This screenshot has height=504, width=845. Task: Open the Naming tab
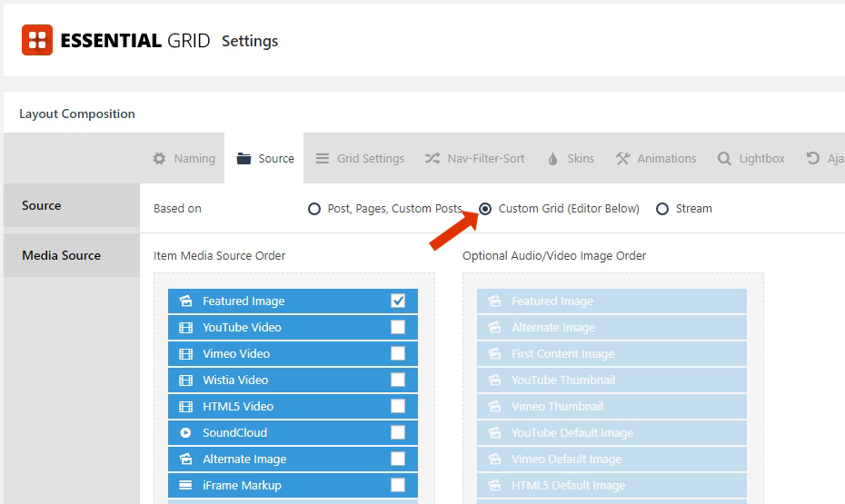point(184,158)
